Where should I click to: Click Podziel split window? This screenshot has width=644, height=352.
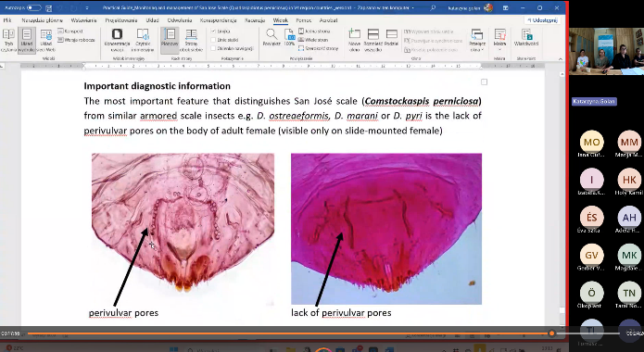click(392, 37)
